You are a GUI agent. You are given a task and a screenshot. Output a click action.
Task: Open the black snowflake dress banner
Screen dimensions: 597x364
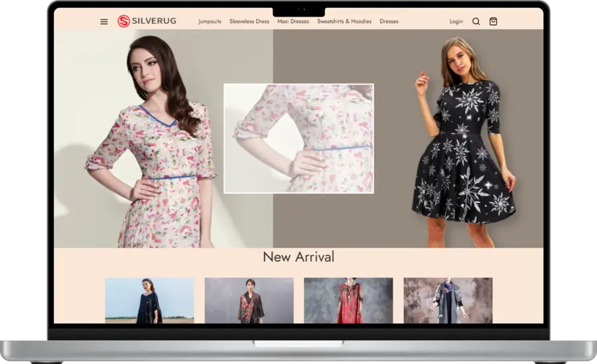pyautogui.click(x=408, y=139)
